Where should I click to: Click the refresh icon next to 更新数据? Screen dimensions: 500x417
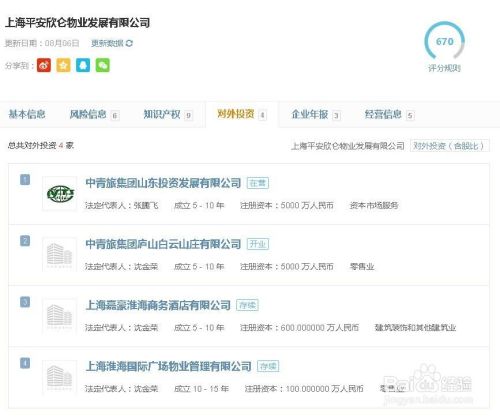(129, 43)
